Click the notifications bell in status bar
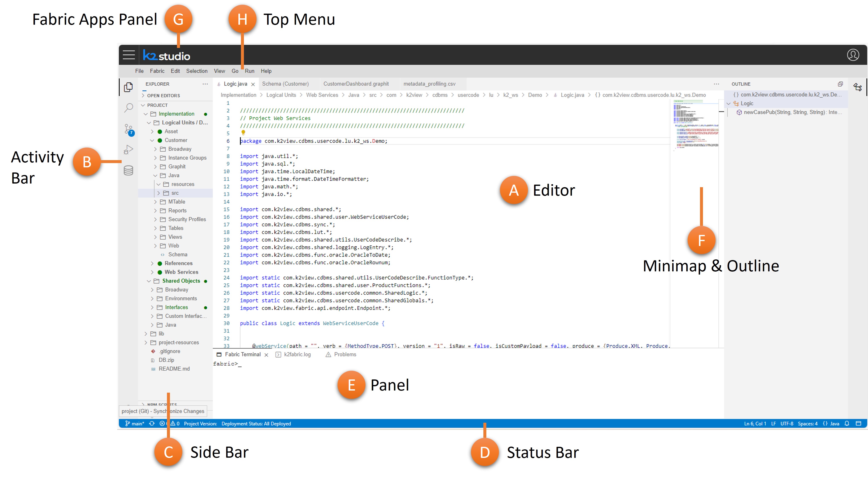This screenshot has height=479, width=868. [847, 423]
